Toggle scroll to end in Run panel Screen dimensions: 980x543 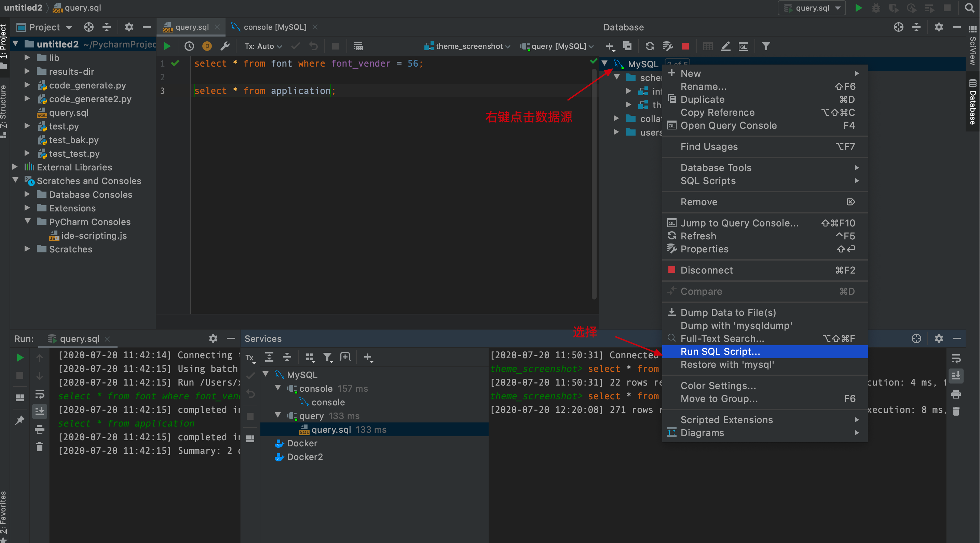[x=40, y=411]
